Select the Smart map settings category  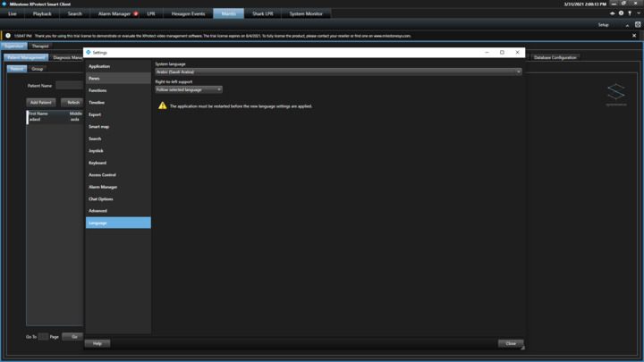[98, 127]
